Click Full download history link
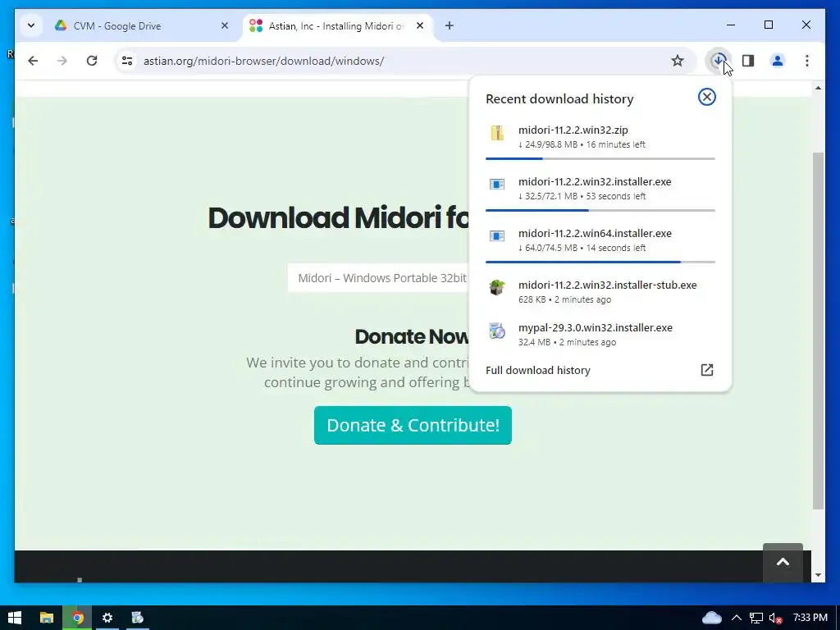This screenshot has width=840, height=630. [x=538, y=370]
